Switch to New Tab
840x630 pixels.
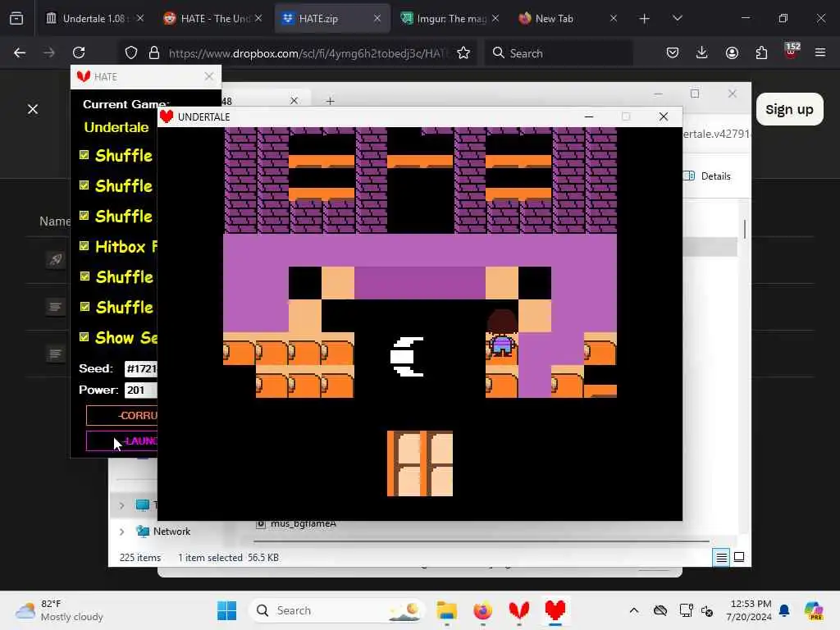[x=567, y=19]
